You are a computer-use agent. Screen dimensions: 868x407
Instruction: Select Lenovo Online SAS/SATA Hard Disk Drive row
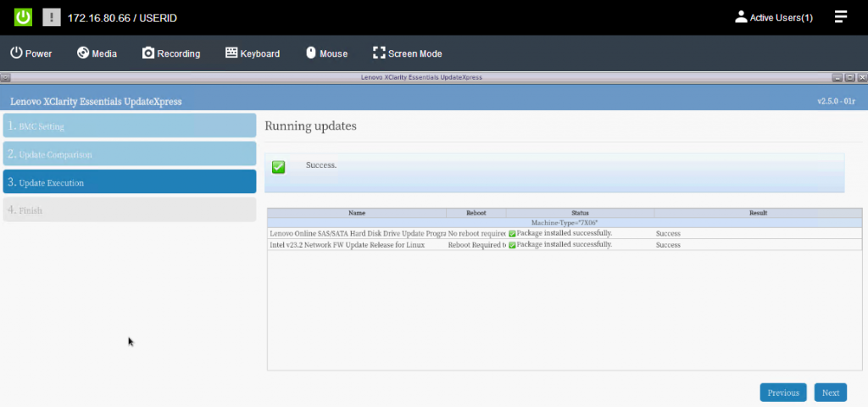565,233
